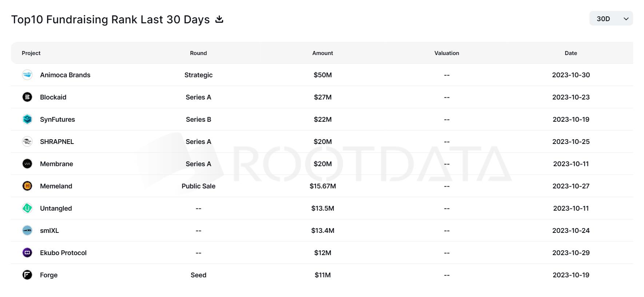The width and height of the screenshot is (644, 297).
Task: Open the Animoca Brands project link
Action: [65, 75]
